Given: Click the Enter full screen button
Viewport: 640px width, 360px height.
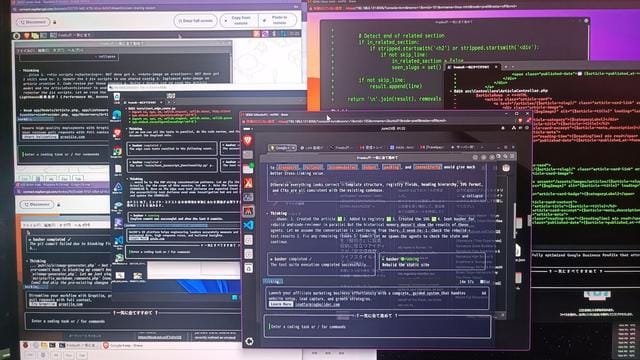Looking at the screenshot, I should point(196,20).
